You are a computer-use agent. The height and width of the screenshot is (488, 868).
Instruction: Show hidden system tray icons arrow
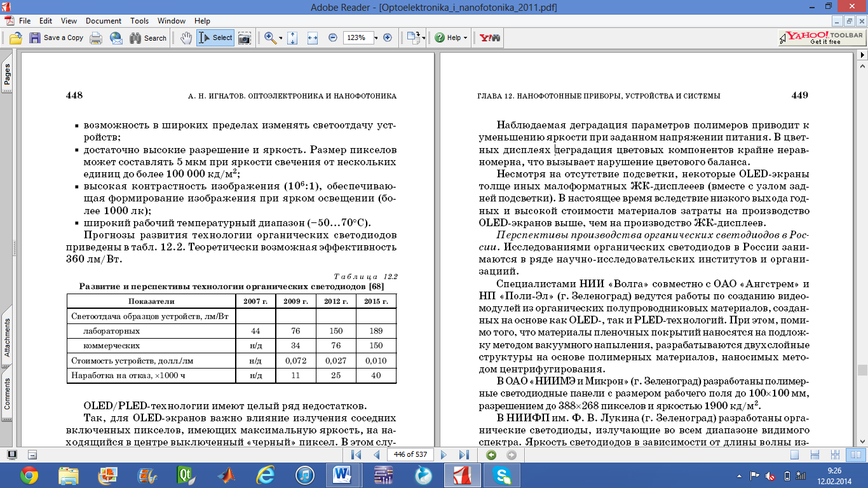tap(740, 475)
